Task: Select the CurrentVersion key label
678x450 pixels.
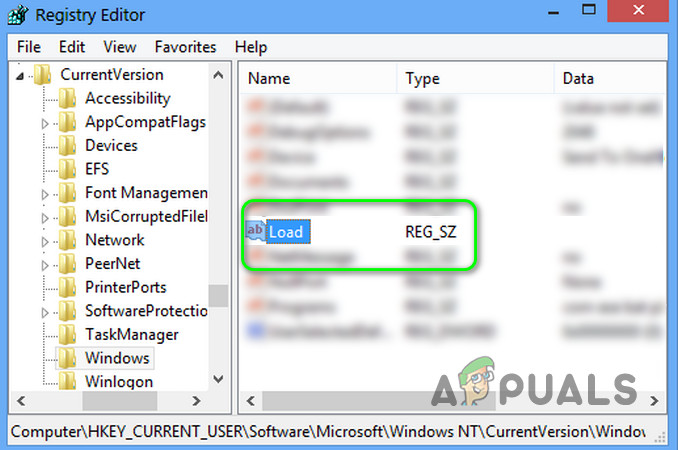Action: tap(112, 74)
